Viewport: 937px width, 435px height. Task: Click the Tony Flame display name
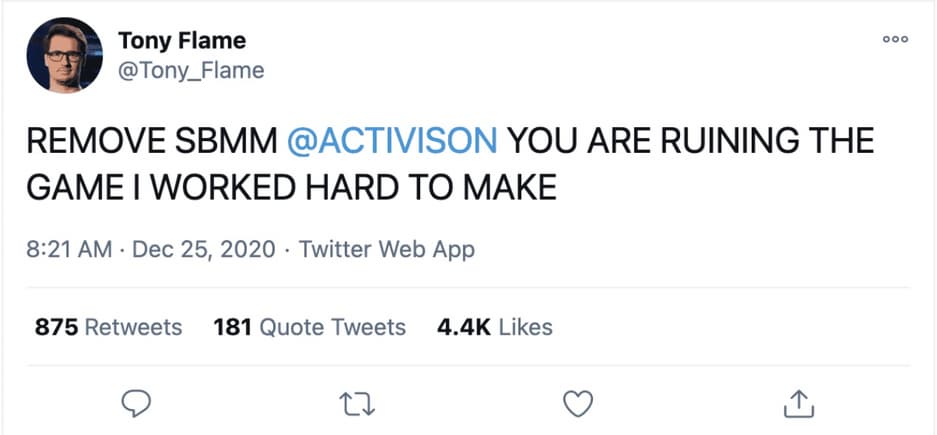click(x=182, y=41)
